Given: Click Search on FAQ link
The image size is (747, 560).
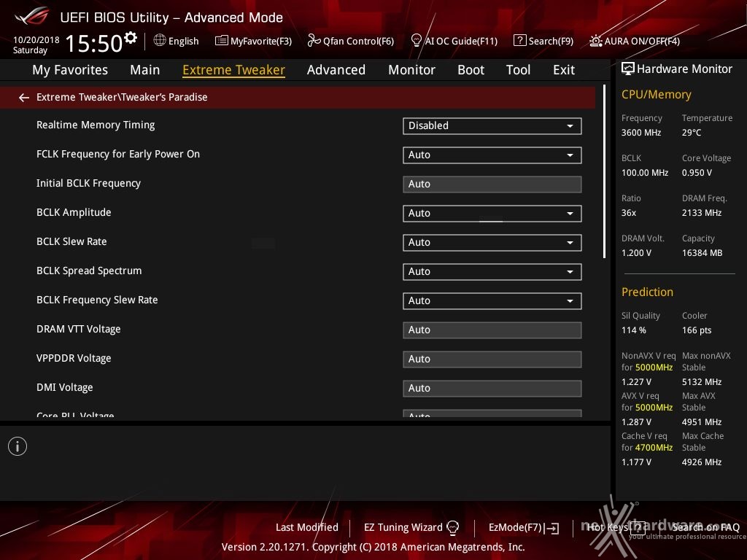Looking at the screenshot, I should click(x=706, y=527).
